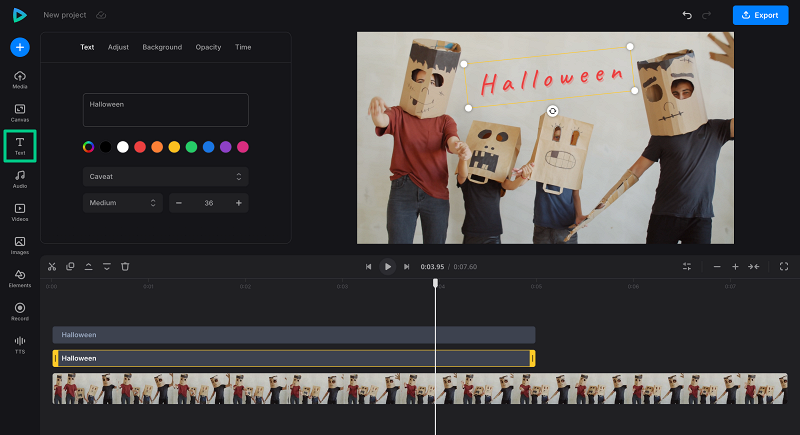
Task: Choose the yellow color swatch
Action: [x=174, y=147]
